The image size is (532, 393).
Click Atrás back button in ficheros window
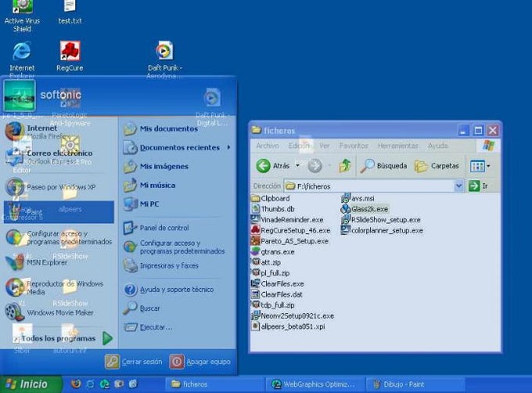click(x=273, y=166)
